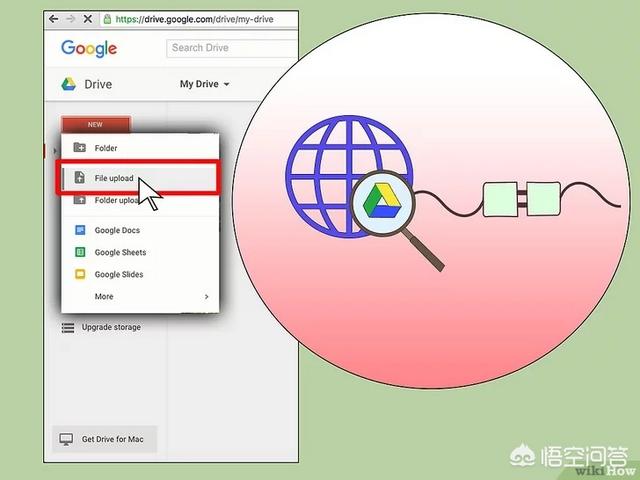
Task: Click the drive.google.com address bar
Action: 199,19
